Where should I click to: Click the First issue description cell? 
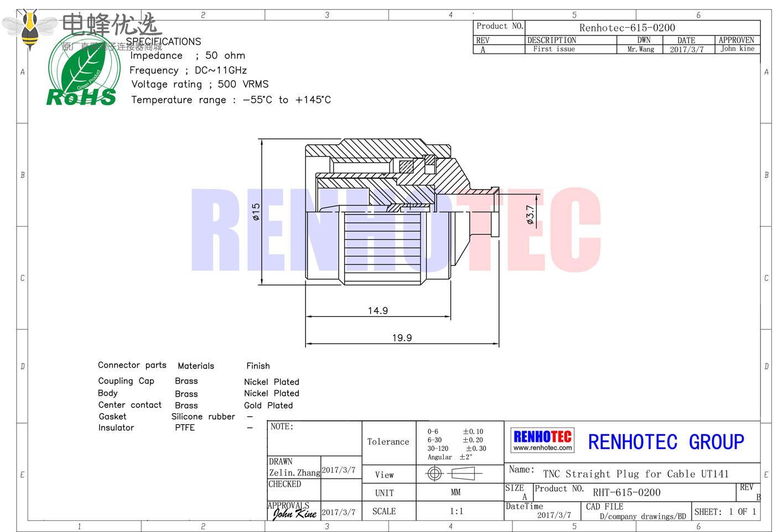[554, 49]
